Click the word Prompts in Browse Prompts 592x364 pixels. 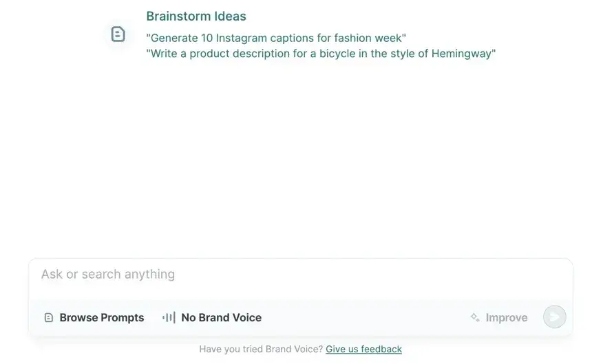coord(123,318)
